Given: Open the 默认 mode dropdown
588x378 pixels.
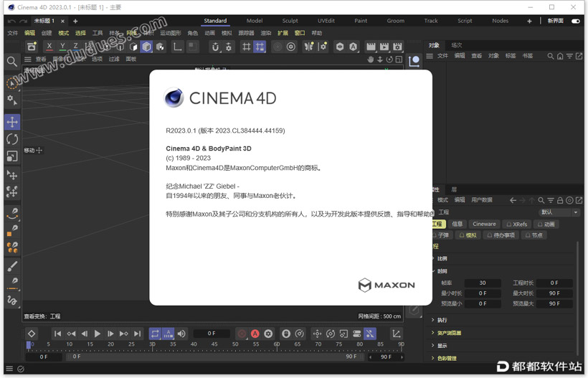Looking at the screenshot, I should tap(559, 212).
